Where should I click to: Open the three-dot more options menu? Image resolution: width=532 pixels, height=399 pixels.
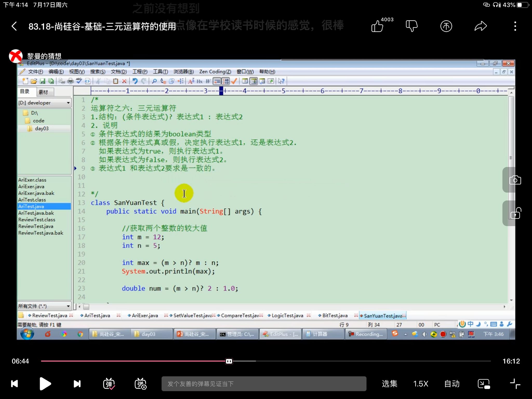515,26
